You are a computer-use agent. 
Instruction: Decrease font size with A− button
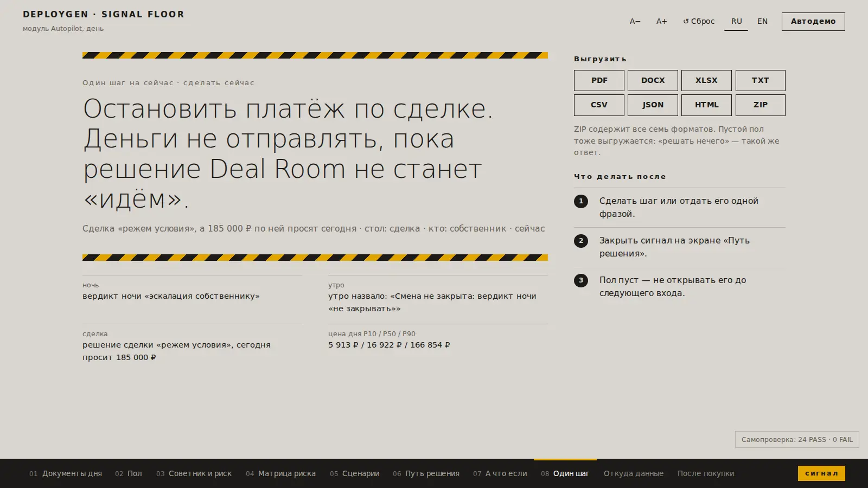[635, 22]
